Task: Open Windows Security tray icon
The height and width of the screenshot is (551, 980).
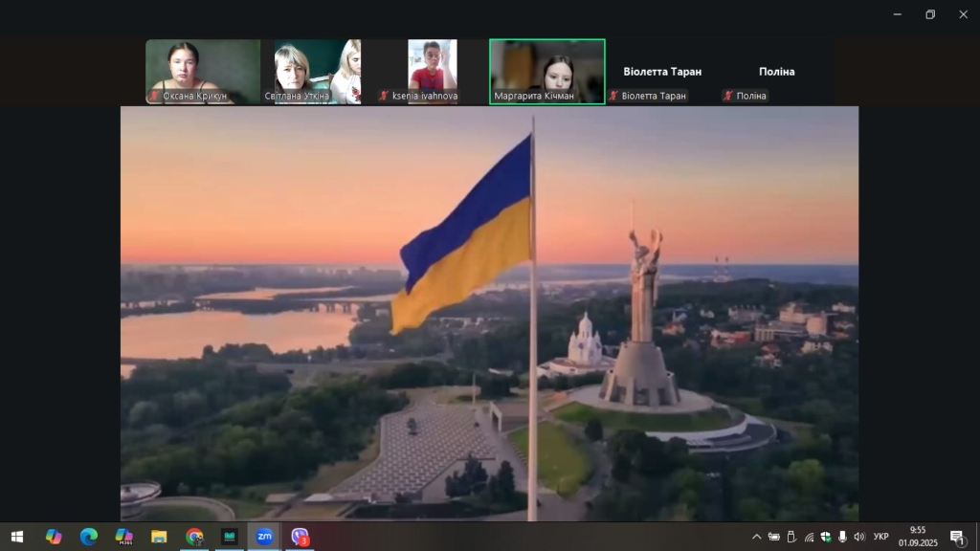Action: [x=826, y=537]
